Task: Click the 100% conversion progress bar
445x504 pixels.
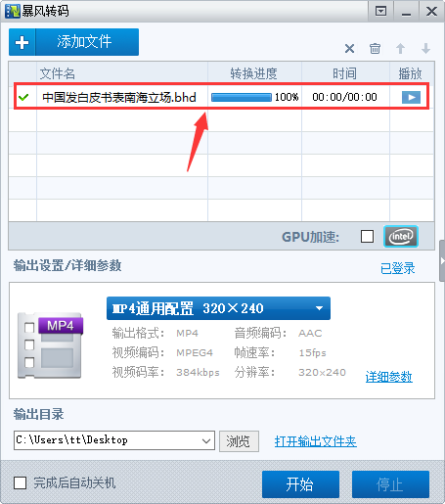Action: tap(242, 97)
